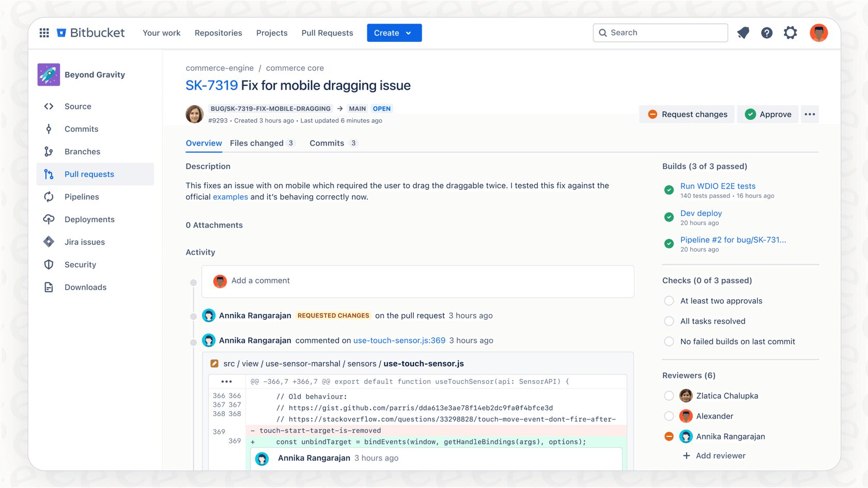Mark reviewer Zlatica Chalupka as approved
Image resolution: width=868 pixels, height=488 pixels.
[x=669, y=396]
